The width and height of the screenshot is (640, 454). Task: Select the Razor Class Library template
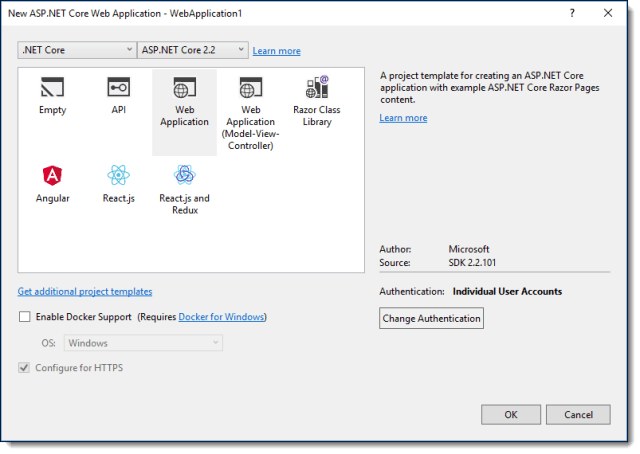(318, 88)
